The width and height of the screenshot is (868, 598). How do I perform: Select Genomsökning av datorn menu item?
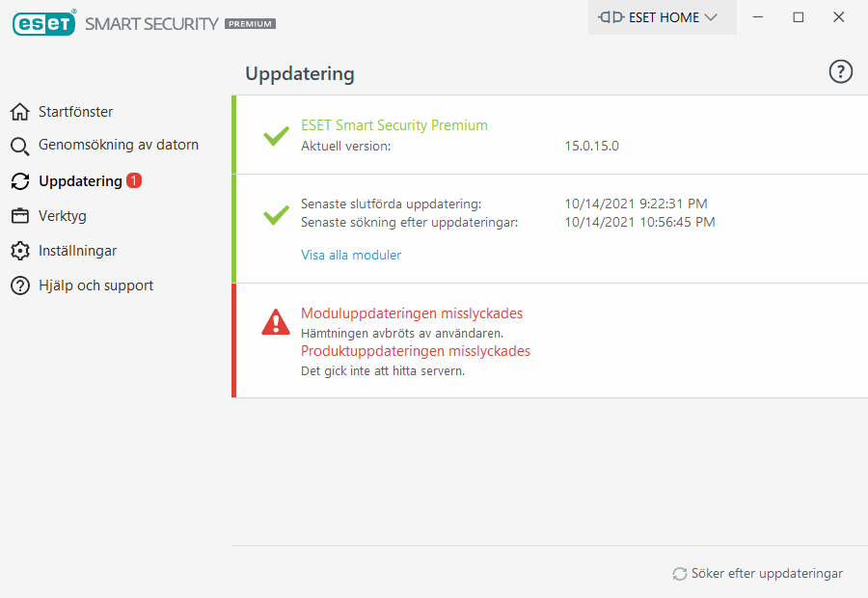tap(118, 146)
